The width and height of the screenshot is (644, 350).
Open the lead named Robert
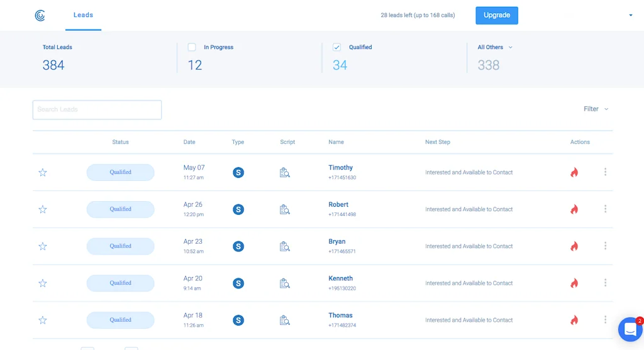tap(338, 205)
